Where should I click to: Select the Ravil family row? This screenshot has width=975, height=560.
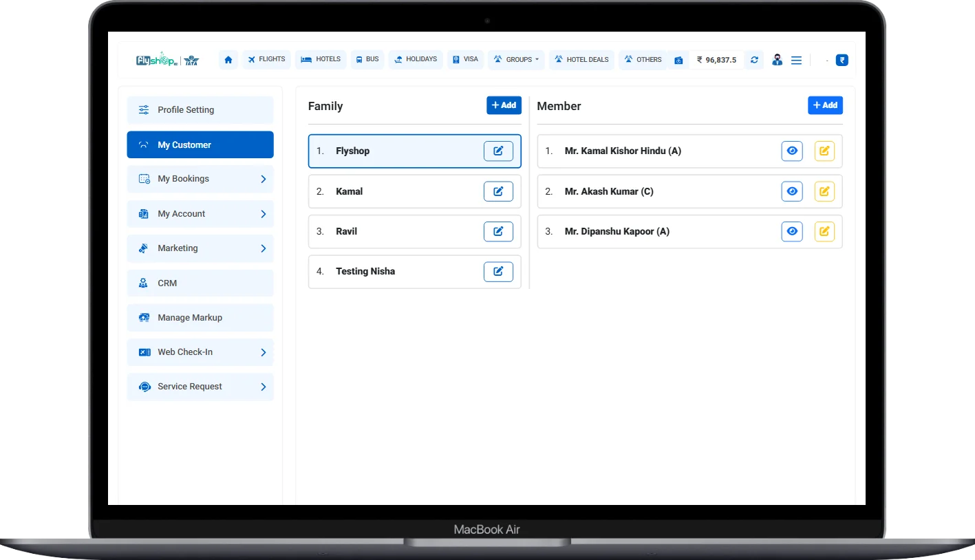399,232
